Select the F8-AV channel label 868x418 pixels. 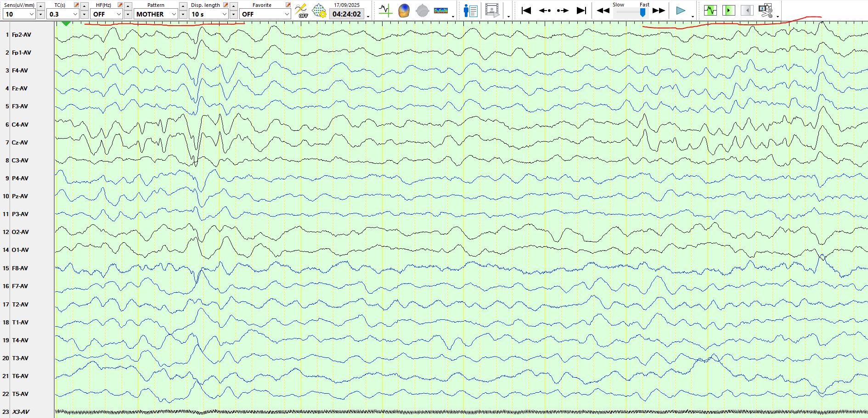20,268
